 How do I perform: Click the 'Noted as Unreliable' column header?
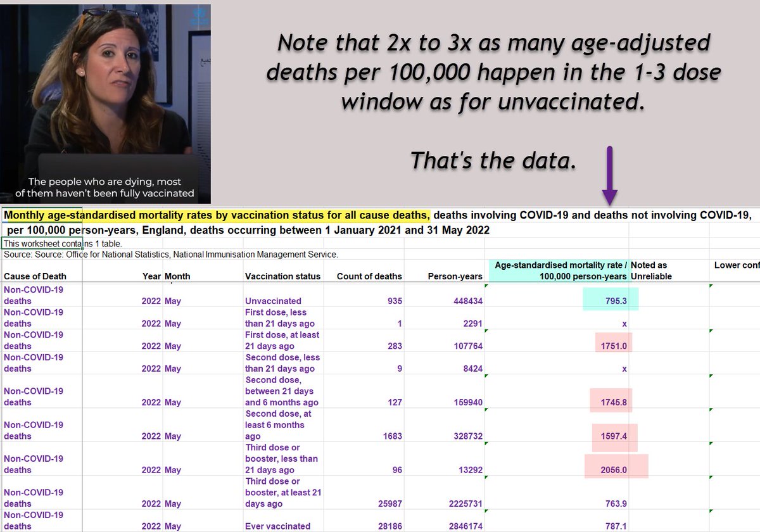[652, 270]
